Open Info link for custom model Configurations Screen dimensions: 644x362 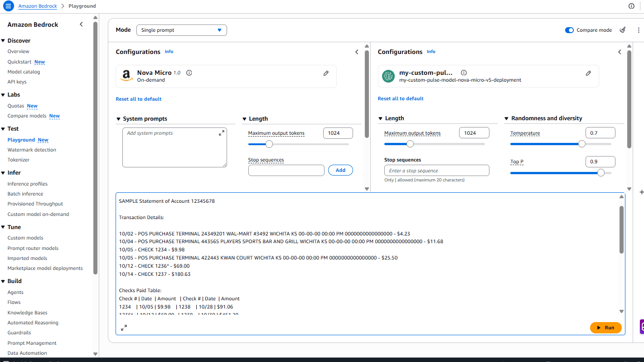pos(431,52)
